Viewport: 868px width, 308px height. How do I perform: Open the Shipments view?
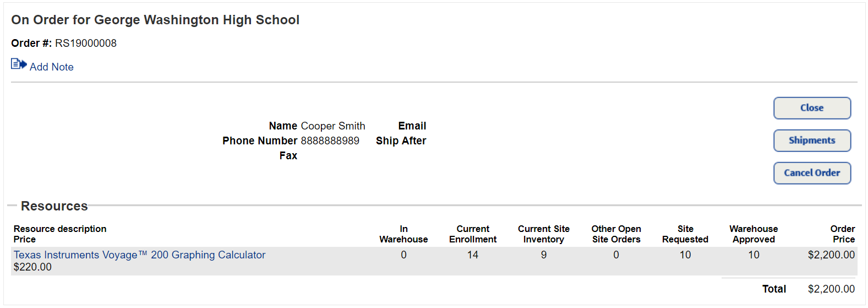812,141
